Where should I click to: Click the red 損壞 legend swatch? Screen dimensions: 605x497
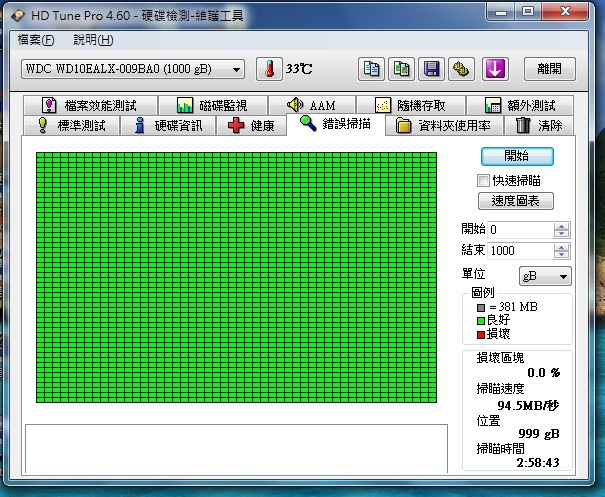[x=481, y=335]
